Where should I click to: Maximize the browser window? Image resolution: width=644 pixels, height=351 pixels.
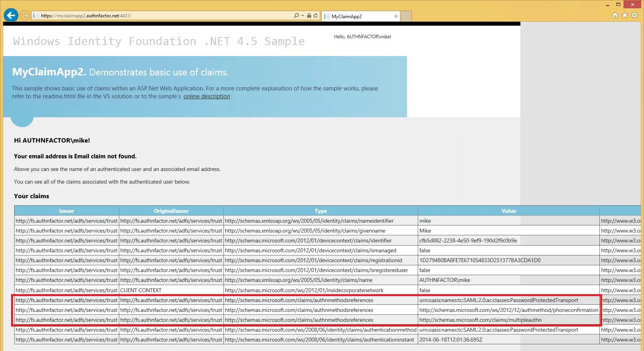[x=618, y=5]
